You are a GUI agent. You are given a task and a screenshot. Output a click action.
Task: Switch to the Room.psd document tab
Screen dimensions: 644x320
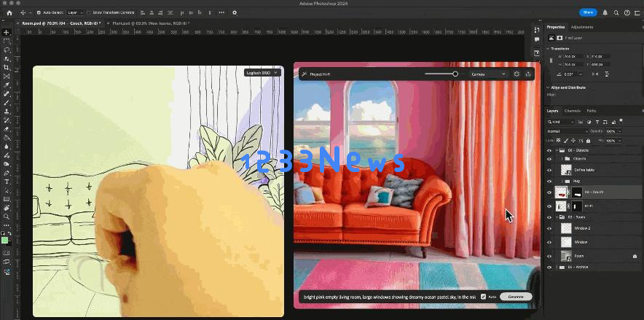[60, 23]
